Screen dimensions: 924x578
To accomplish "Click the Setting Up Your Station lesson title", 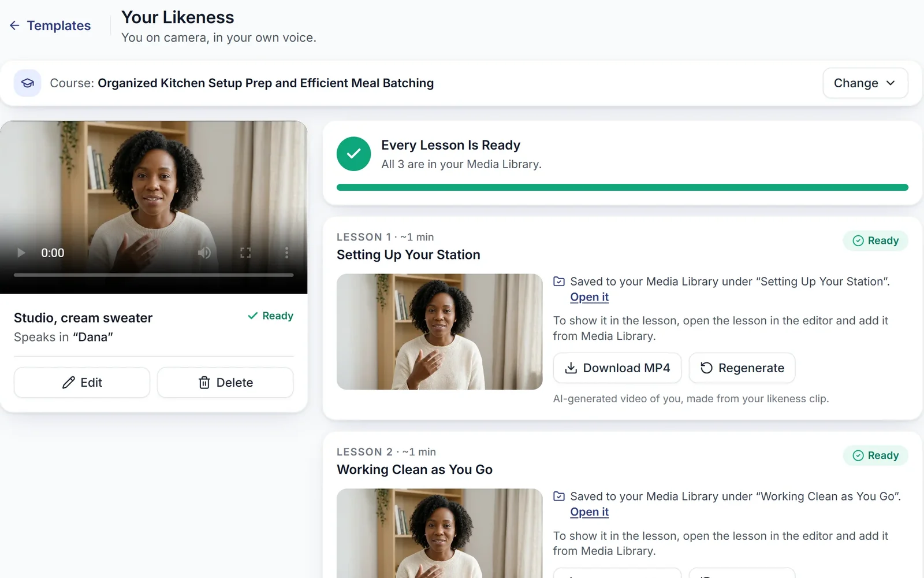I will [x=408, y=255].
